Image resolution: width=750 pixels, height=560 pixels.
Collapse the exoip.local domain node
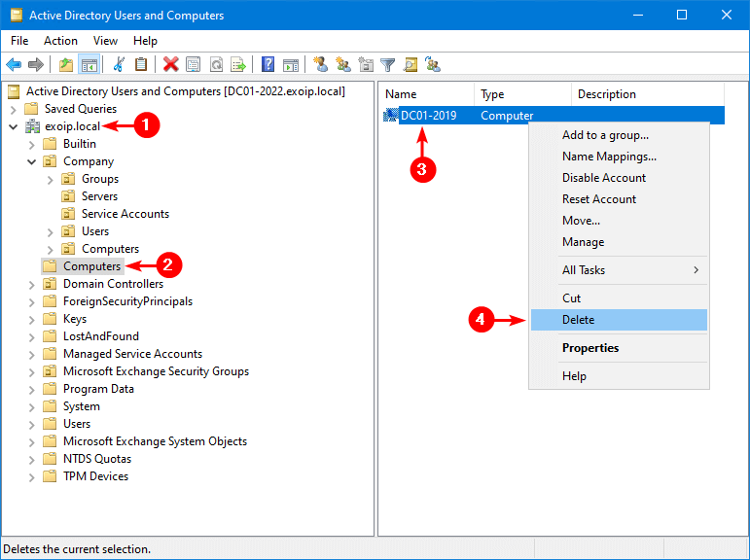[x=13, y=126]
